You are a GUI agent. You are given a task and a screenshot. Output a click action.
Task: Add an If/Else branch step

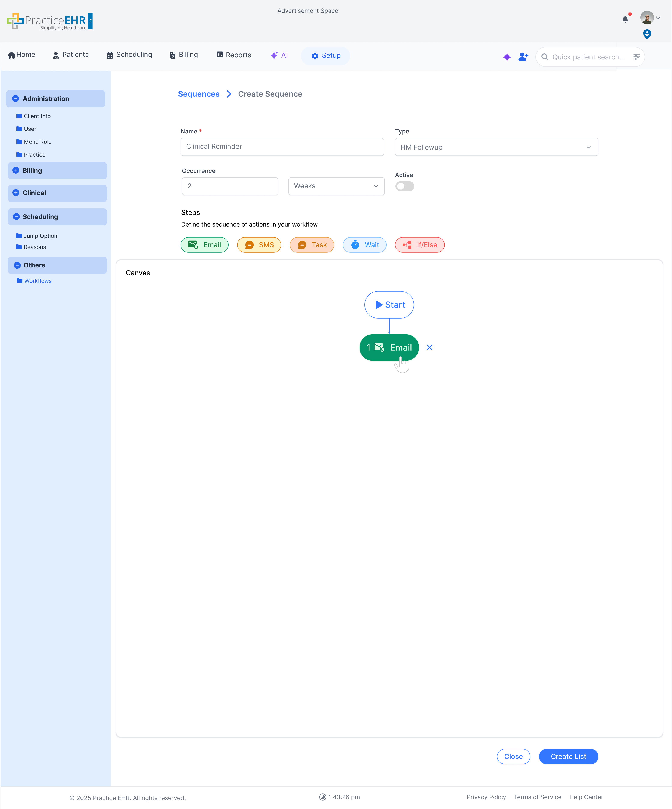tap(420, 245)
